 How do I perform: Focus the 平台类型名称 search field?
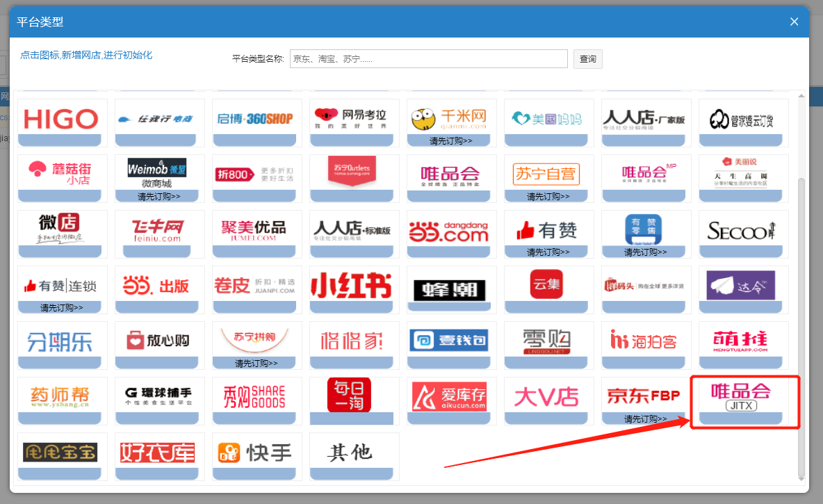point(428,59)
